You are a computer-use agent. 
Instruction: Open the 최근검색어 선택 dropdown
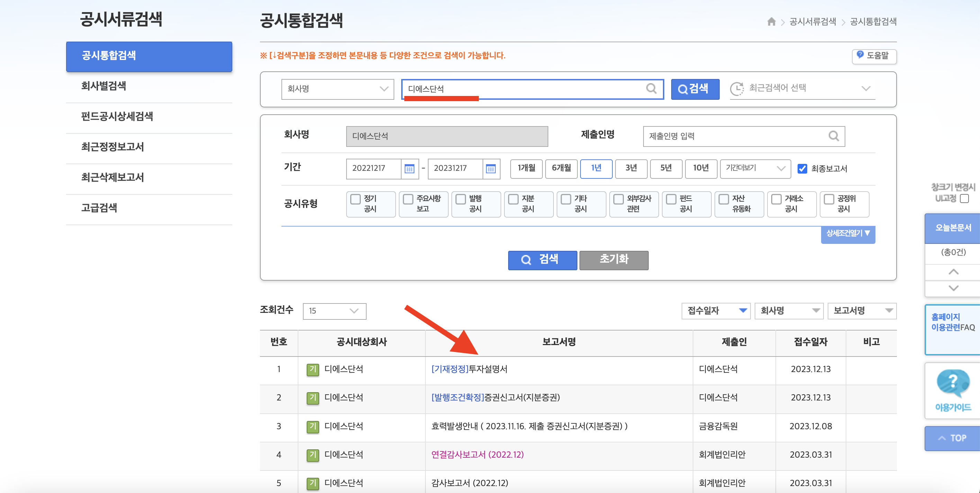coord(803,88)
